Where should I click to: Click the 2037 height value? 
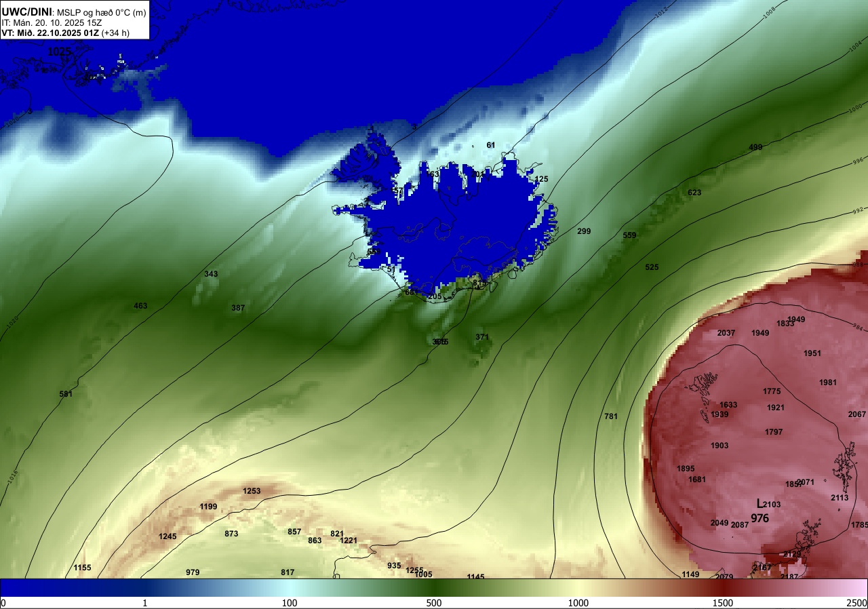point(726,333)
